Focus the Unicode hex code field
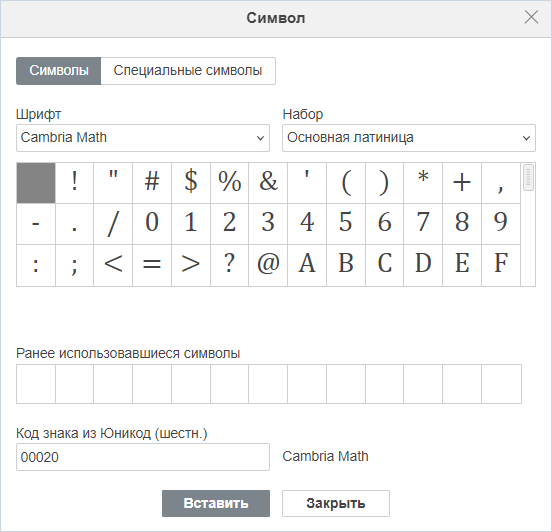 [143, 457]
